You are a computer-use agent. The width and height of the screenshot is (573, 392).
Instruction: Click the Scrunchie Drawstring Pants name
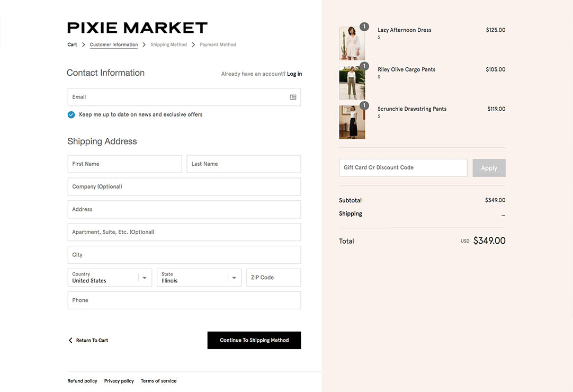point(412,109)
